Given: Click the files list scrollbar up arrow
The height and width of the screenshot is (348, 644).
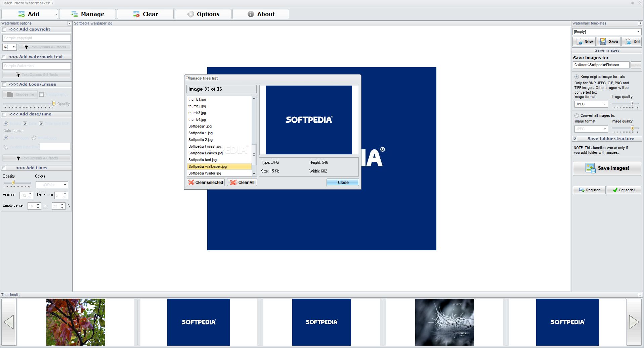Looking at the screenshot, I should tap(254, 99).
